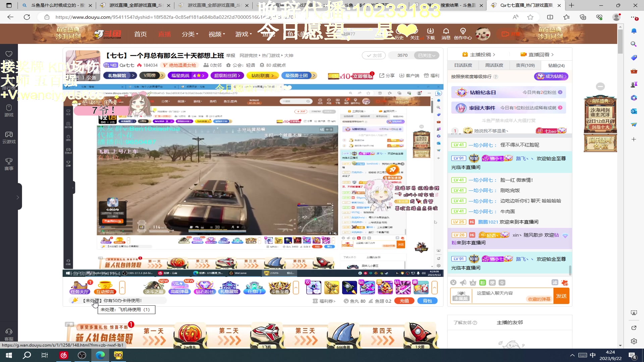The width and height of the screenshot is (644, 362).
Task: Toggle the 已关注 follow button
Action: pos(427,55)
